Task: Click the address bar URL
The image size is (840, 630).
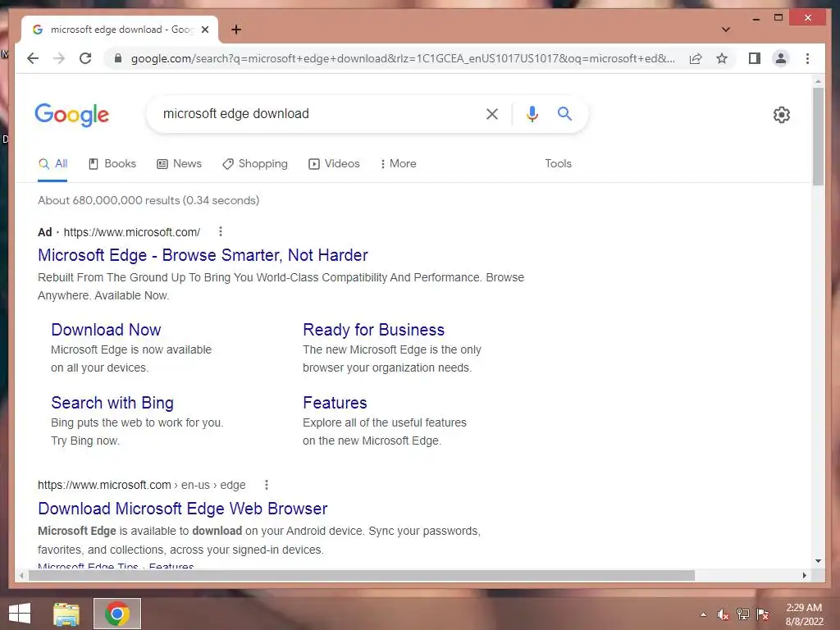Action: 403,58
